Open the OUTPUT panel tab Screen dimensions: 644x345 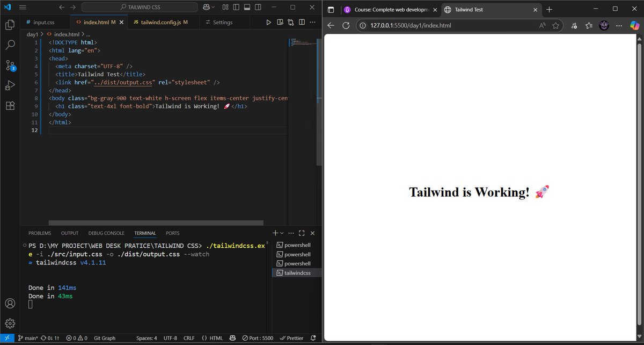tap(70, 233)
